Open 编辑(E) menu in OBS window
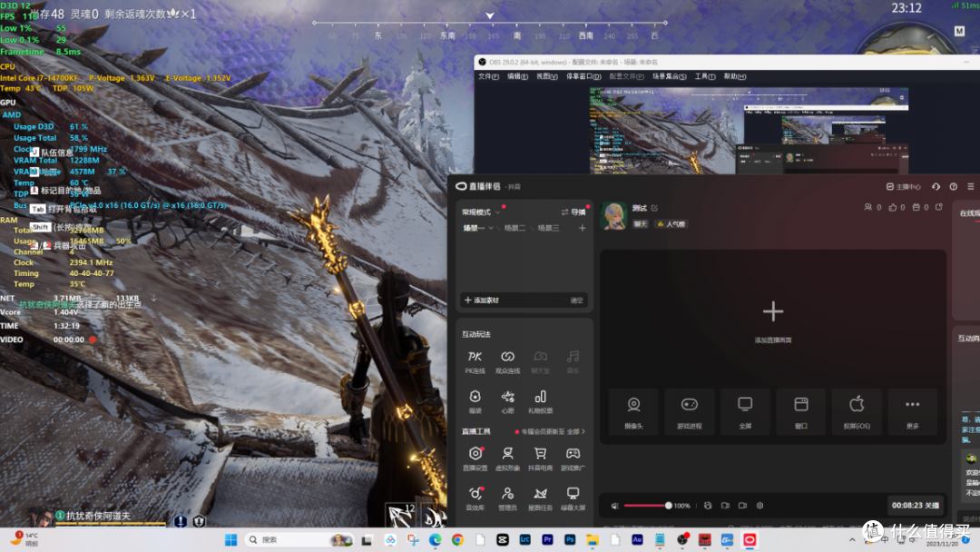 pyautogui.click(x=517, y=76)
